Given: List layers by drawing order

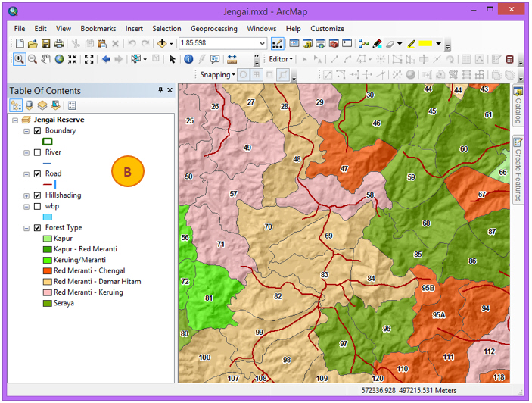Looking at the screenshot, I should (16, 105).
